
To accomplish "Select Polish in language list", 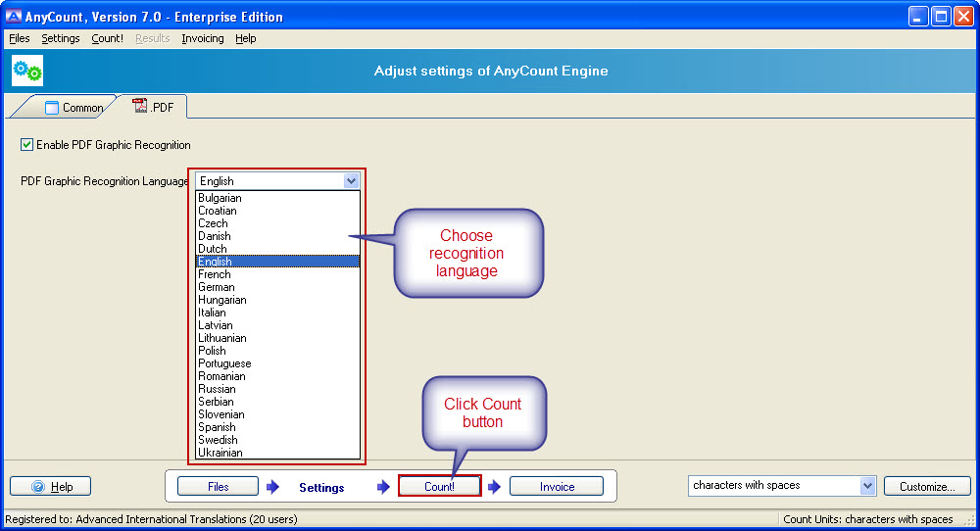I will (x=278, y=351).
